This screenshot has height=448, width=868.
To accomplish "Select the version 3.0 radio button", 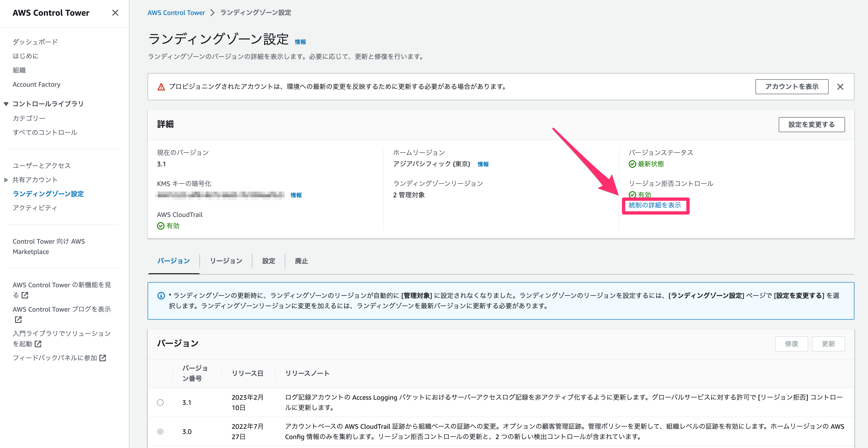I will [160, 432].
